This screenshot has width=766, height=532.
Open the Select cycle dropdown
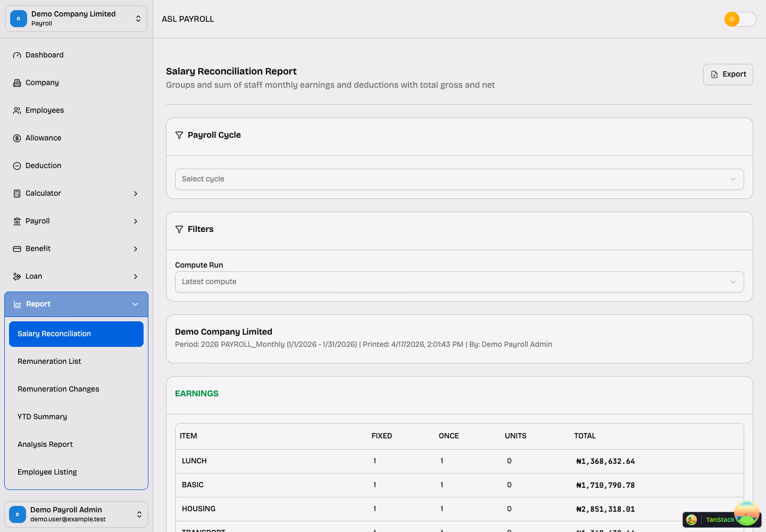459,179
